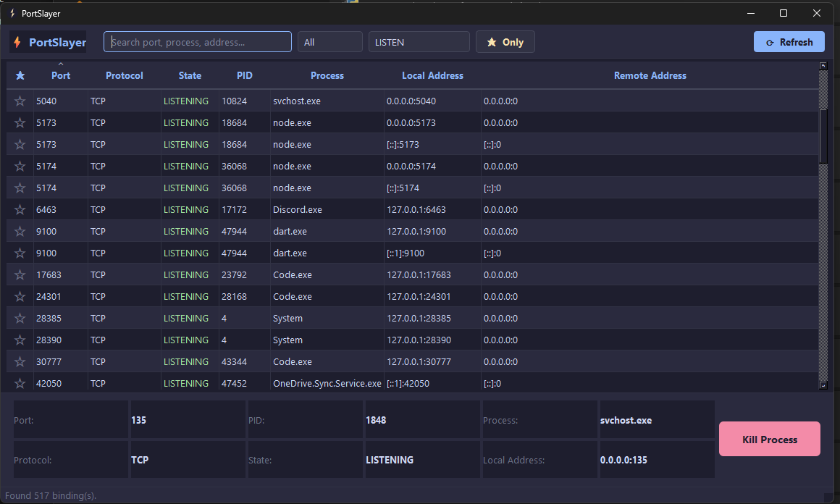Star the Code.exe port 24301 row

20,296
